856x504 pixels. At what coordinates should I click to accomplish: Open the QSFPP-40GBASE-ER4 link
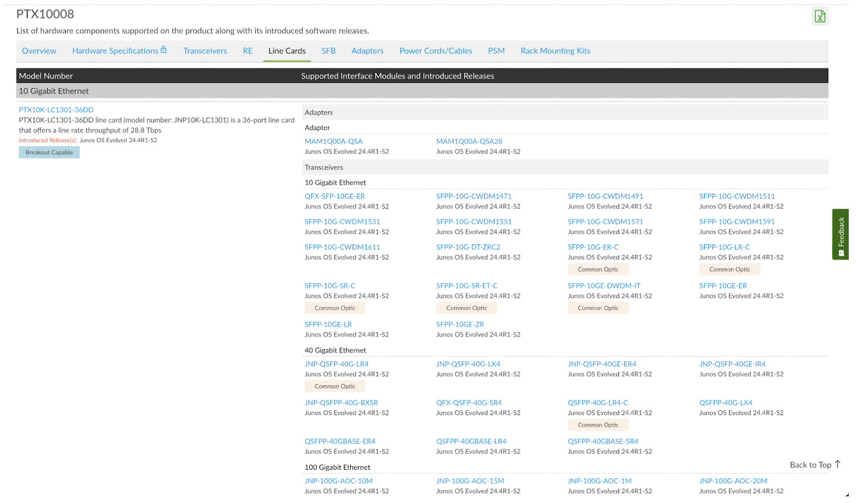coord(340,441)
